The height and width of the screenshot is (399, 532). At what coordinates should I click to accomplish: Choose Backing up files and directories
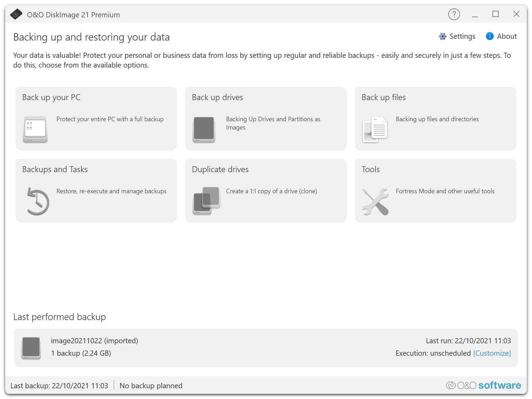437,119
